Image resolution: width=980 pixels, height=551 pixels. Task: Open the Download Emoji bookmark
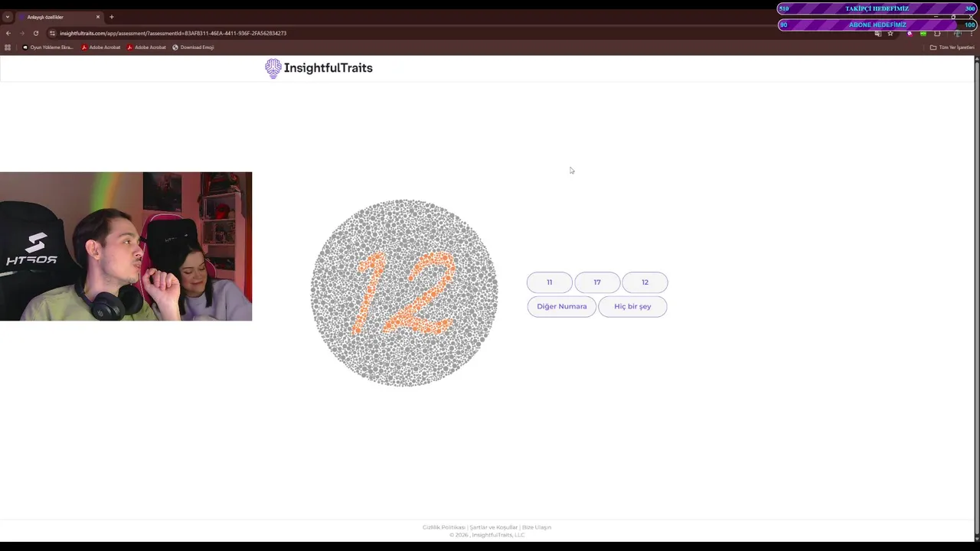click(193, 47)
